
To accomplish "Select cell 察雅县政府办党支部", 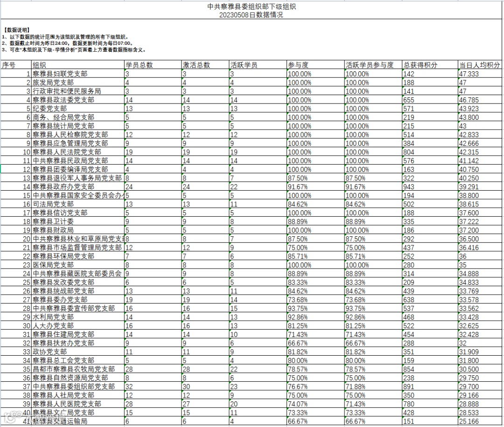I will (78, 186).
